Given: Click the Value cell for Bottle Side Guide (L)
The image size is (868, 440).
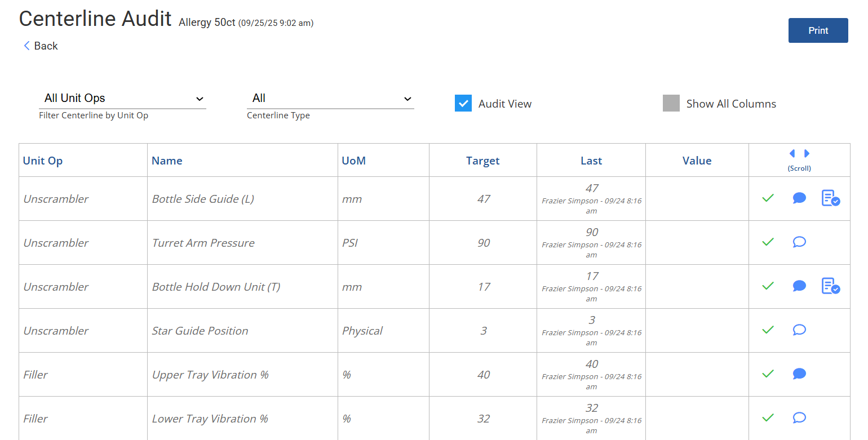Looking at the screenshot, I should point(697,199).
